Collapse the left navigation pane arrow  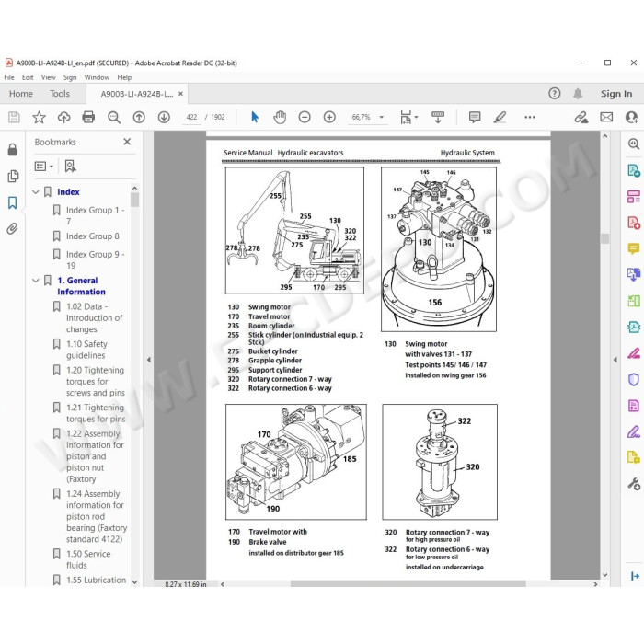pyautogui.click(x=149, y=360)
